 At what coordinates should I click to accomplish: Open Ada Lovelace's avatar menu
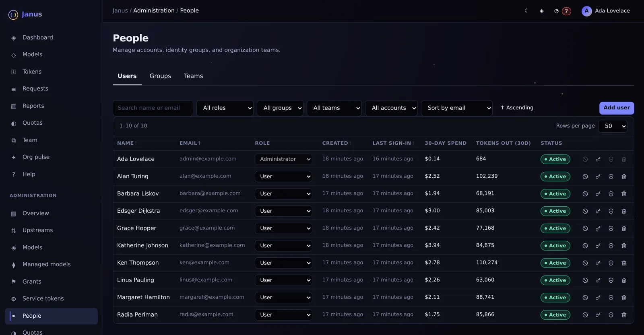pyautogui.click(x=606, y=11)
